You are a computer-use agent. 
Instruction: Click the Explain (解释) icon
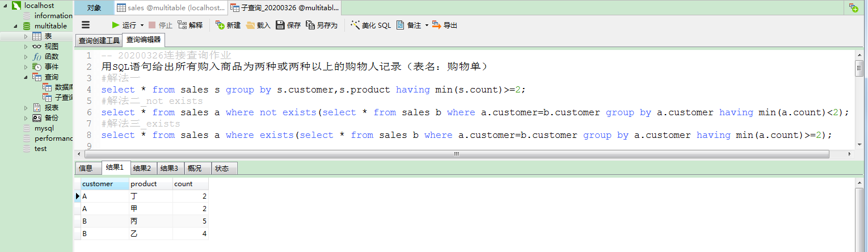[182, 25]
